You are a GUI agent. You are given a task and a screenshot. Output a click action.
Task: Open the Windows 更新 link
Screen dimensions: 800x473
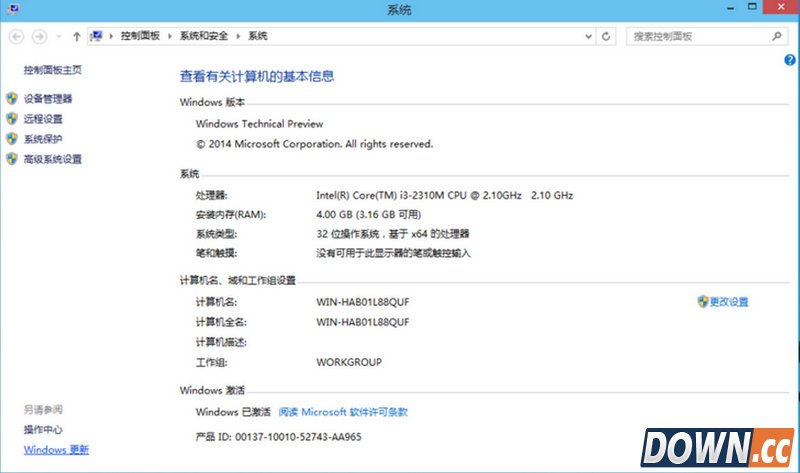56,450
